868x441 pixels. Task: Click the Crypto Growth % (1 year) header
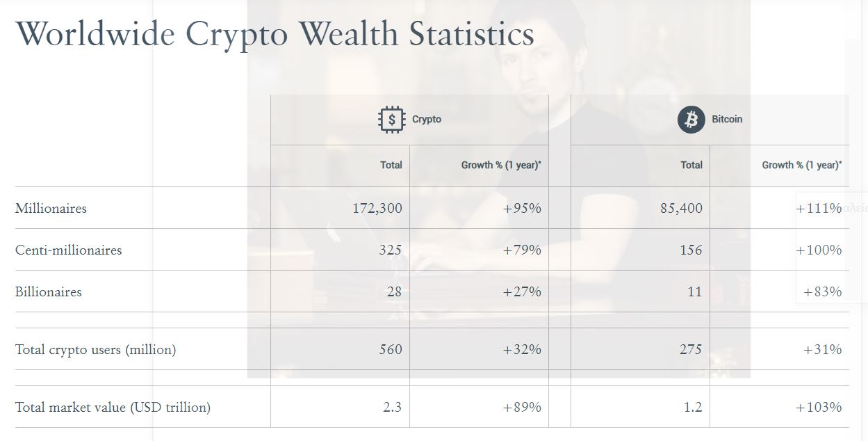(501, 166)
